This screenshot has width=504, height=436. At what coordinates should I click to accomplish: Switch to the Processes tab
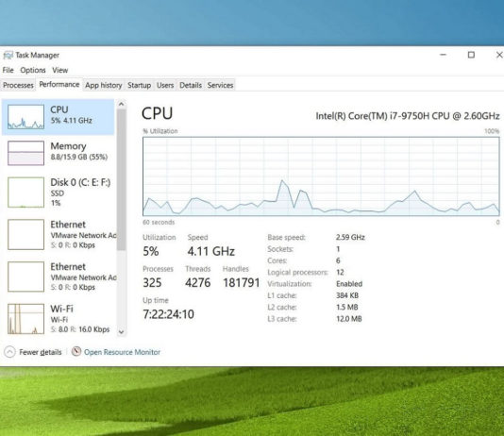pyautogui.click(x=18, y=85)
